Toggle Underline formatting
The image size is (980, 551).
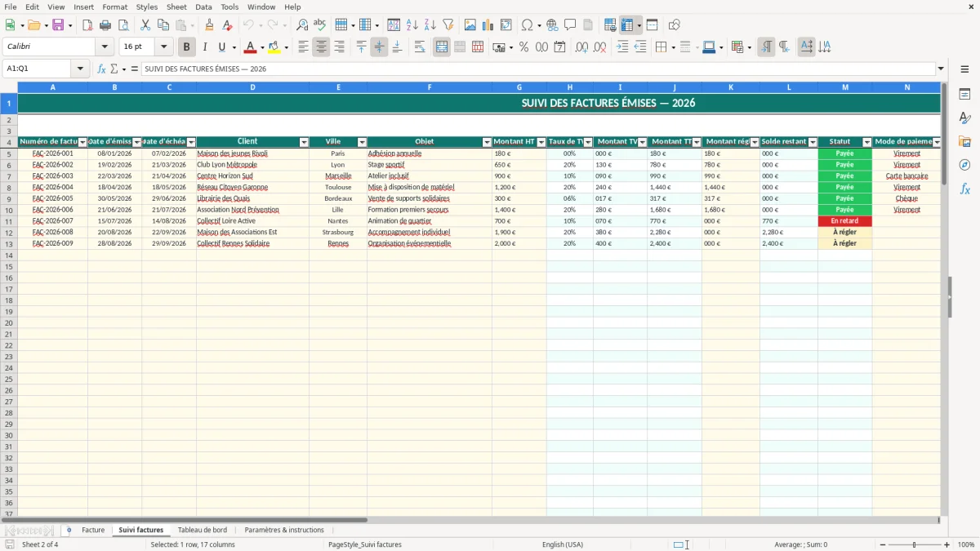pyautogui.click(x=222, y=47)
